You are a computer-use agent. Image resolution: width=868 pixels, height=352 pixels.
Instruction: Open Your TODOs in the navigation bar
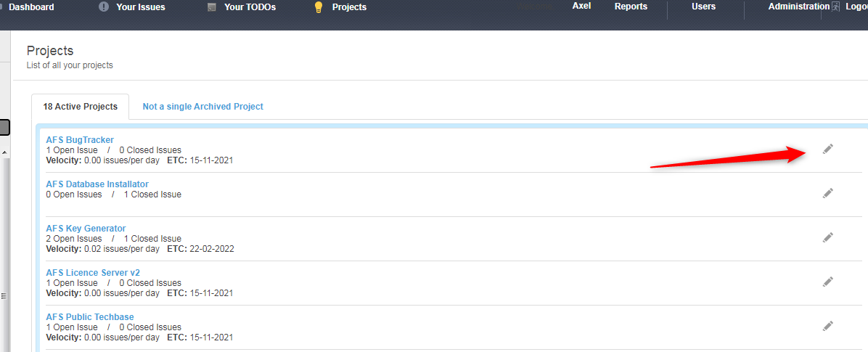coord(250,7)
